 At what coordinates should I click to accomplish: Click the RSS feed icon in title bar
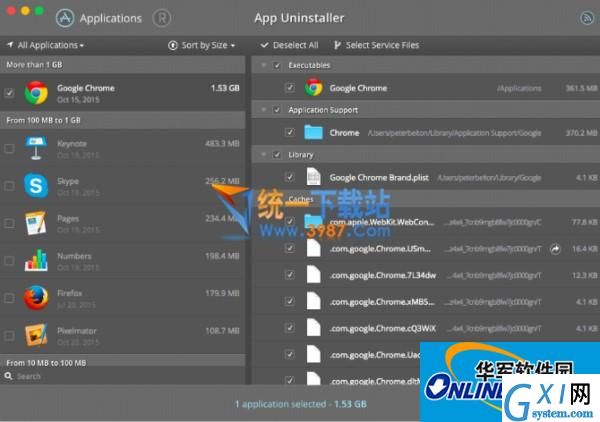click(587, 18)
